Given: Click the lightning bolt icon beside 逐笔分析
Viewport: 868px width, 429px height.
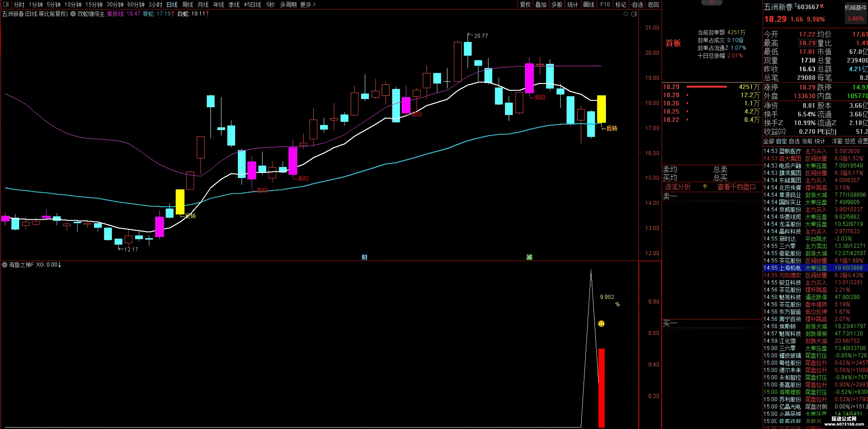Looking at the screenshot, I should point(705,187).
